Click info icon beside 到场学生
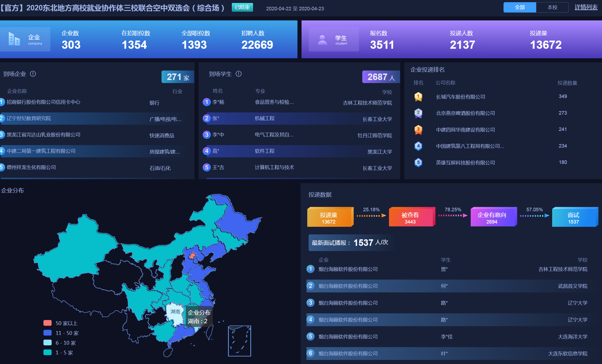The width and height of the screenshot is (602, 364). click(x=239, y=74)
